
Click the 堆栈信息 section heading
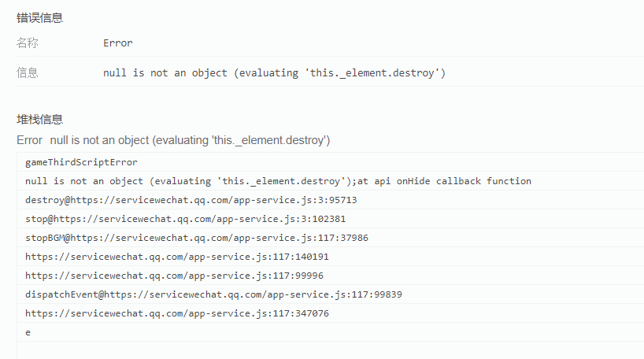click(39, 120)
